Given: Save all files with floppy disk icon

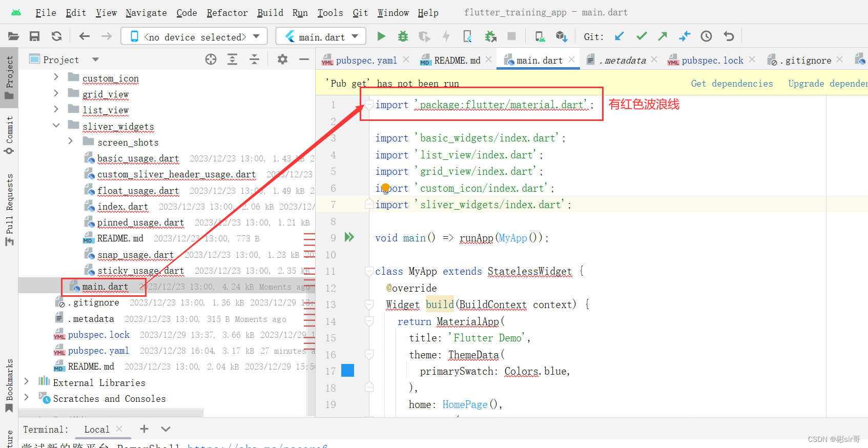Looking at the screenshot, I should 35,36.
